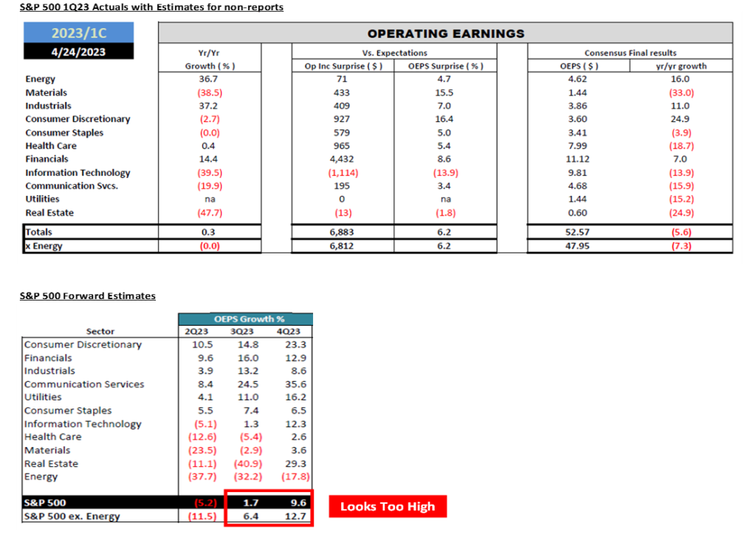Click Industrials Yr/Yr growth value 37.2
This screenshot has height=540, width=756.
click(x=208, y=106)
